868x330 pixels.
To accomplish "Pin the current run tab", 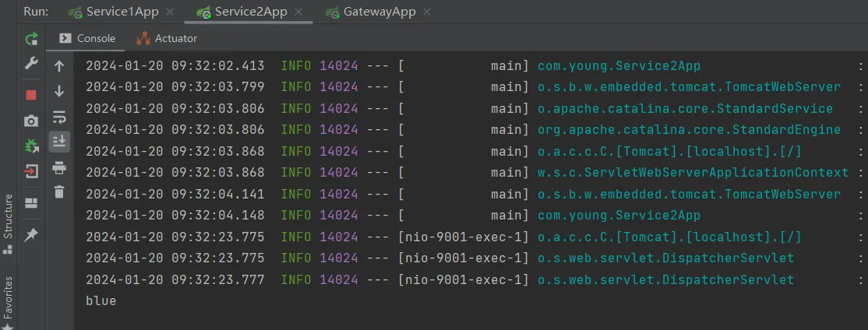I will 31,234.
